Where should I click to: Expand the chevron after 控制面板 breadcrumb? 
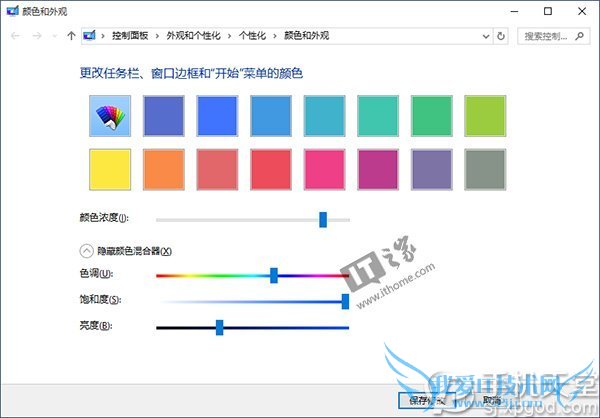click(x=157, y=36)
